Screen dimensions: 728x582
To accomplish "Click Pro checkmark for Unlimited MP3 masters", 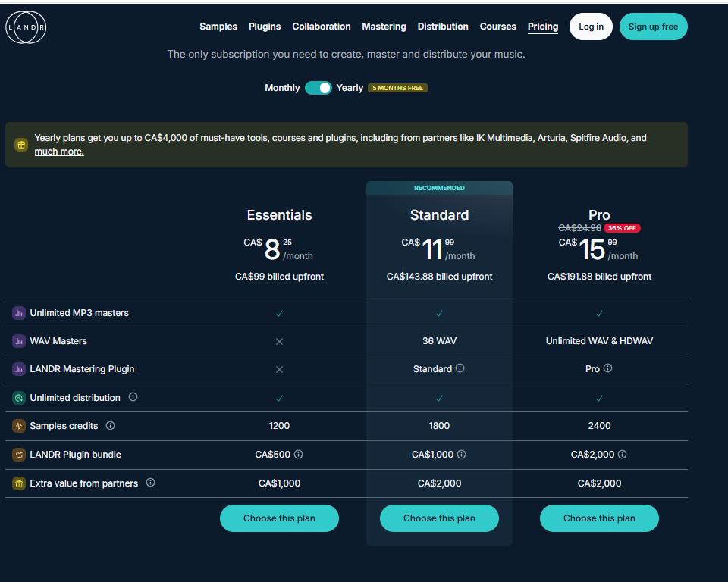I will (599, 314).
